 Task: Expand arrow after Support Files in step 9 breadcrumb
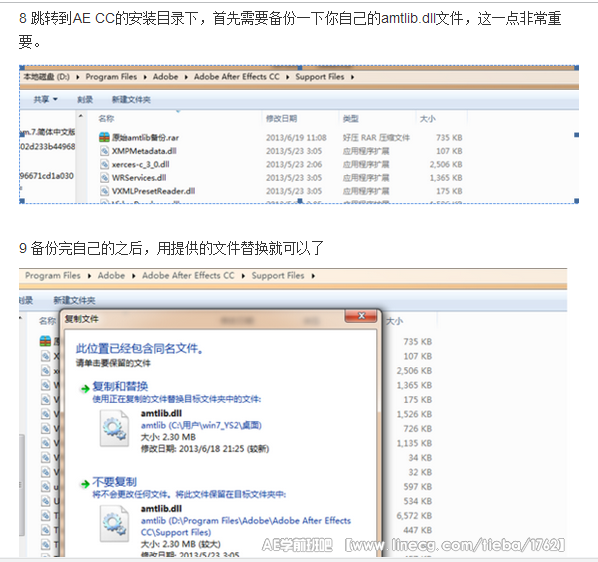313,276
